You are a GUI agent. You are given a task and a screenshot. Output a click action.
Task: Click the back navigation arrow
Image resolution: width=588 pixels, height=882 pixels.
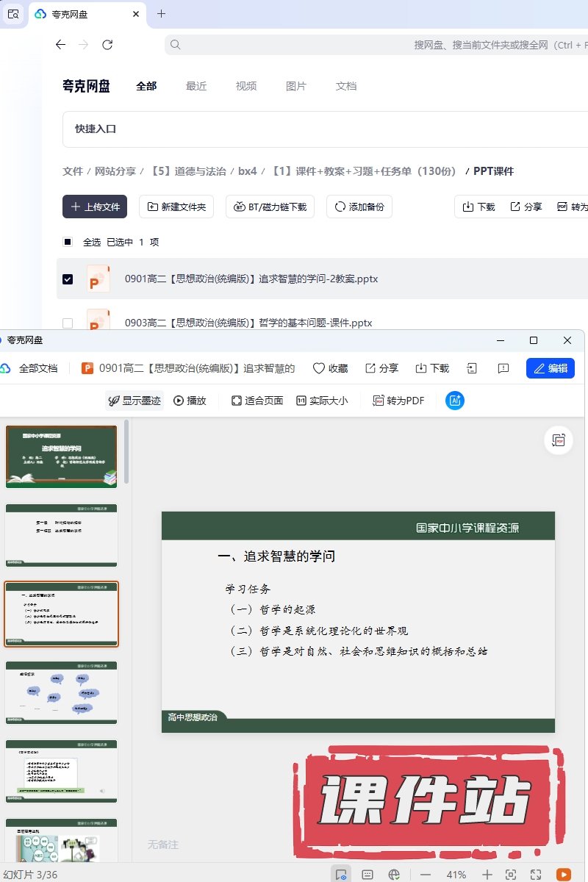point(61,45)
